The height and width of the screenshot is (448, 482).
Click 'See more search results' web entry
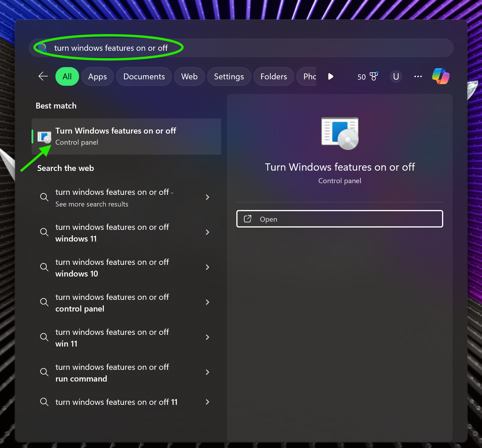point(126,197)
